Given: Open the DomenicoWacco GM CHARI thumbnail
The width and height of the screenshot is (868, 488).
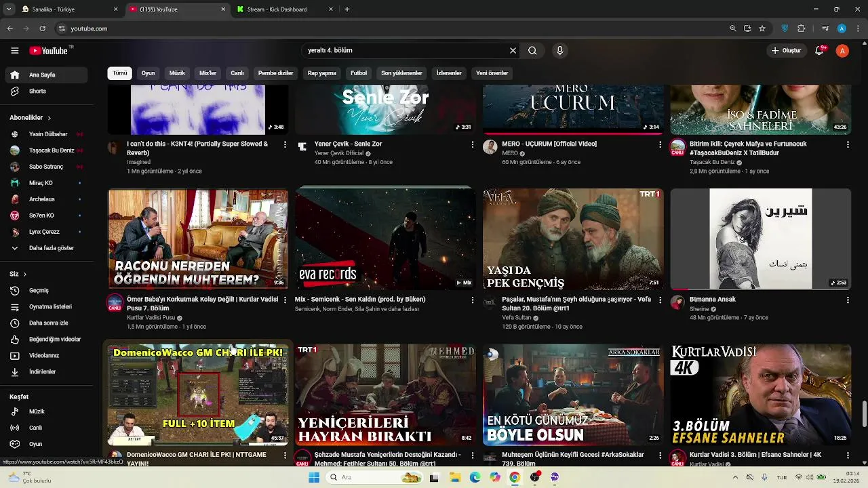Looking at the screenshot, I should (198, 394).
